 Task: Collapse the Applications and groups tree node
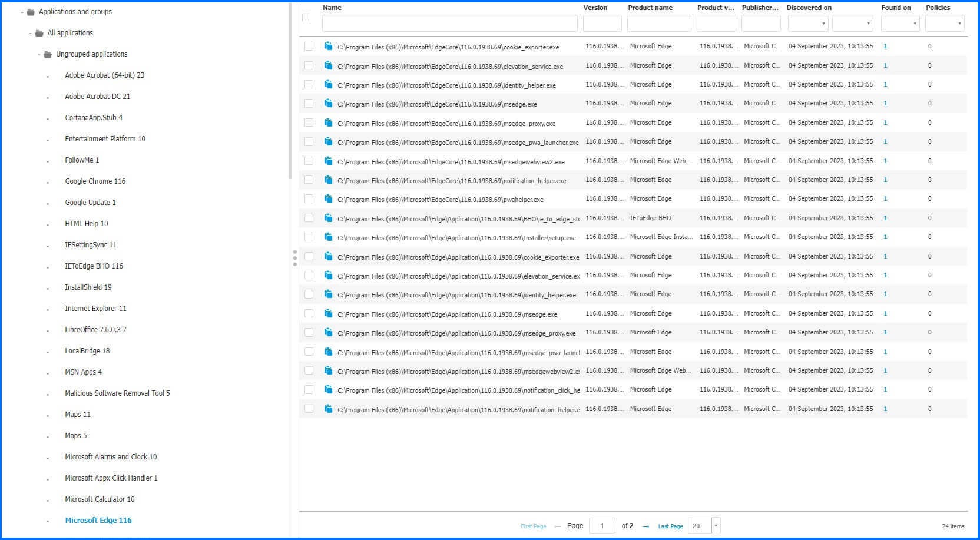point(22,12)
